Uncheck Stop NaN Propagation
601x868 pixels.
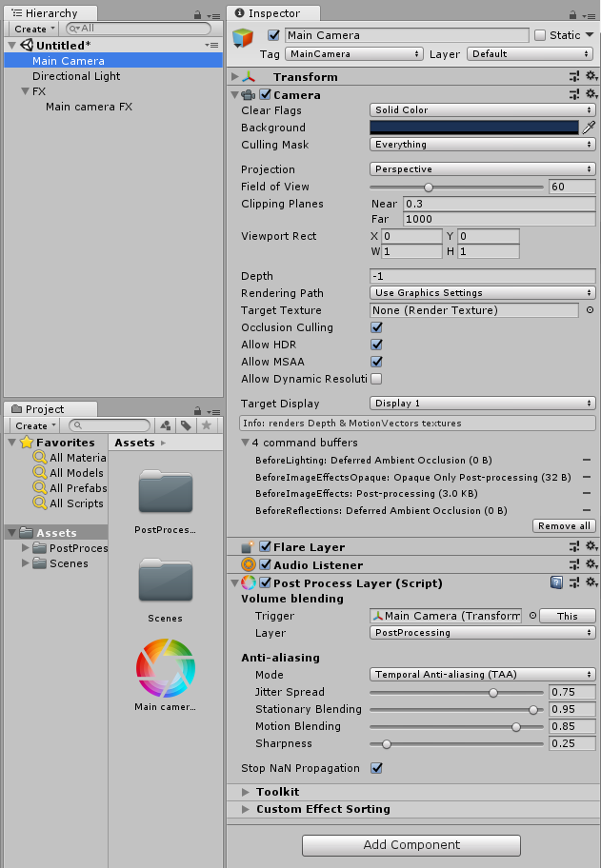click(x=376, y=768)
